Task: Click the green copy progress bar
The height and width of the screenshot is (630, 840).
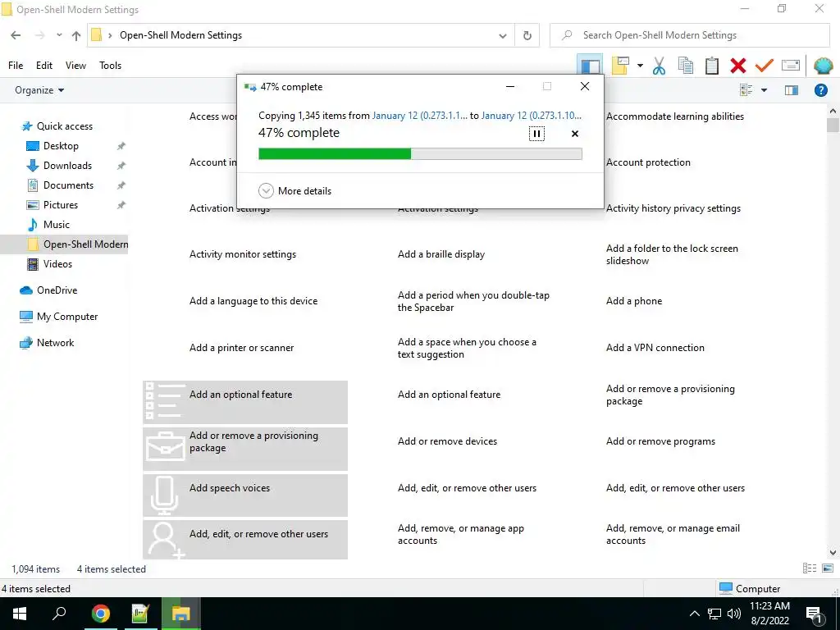Action: click(x=420, y=153)
